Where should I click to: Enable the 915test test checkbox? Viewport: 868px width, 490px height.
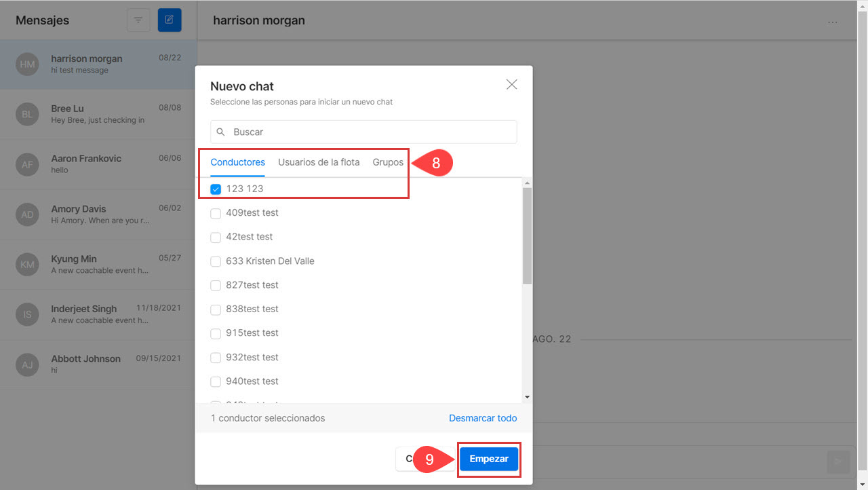(x=216, y=333)
